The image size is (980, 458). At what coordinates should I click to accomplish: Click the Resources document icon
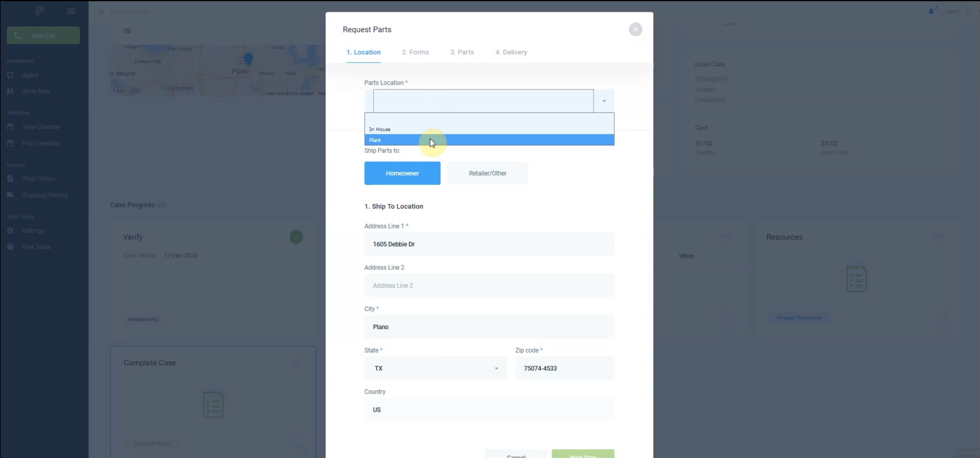click(856, 279)
